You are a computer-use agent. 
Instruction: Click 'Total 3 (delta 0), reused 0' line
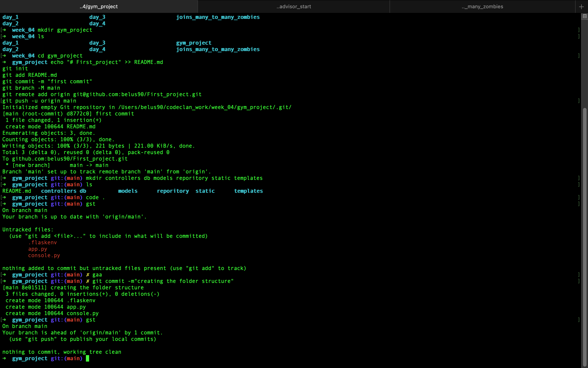click(86, 152)
